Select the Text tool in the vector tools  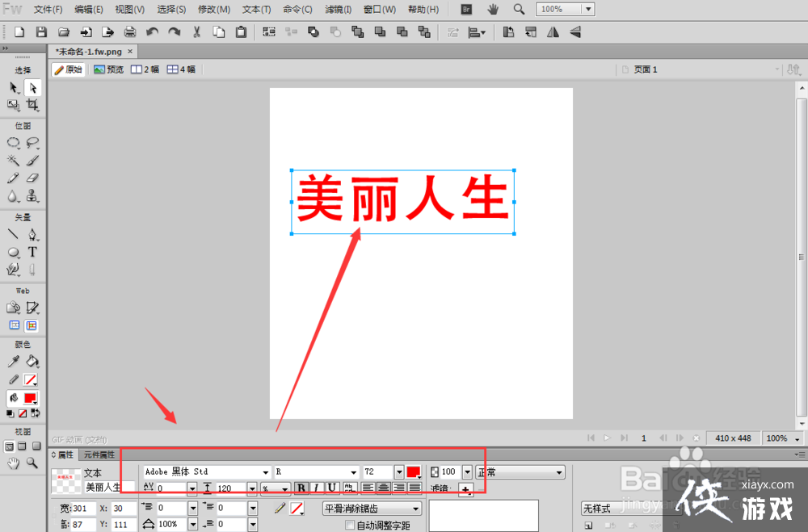32,252
